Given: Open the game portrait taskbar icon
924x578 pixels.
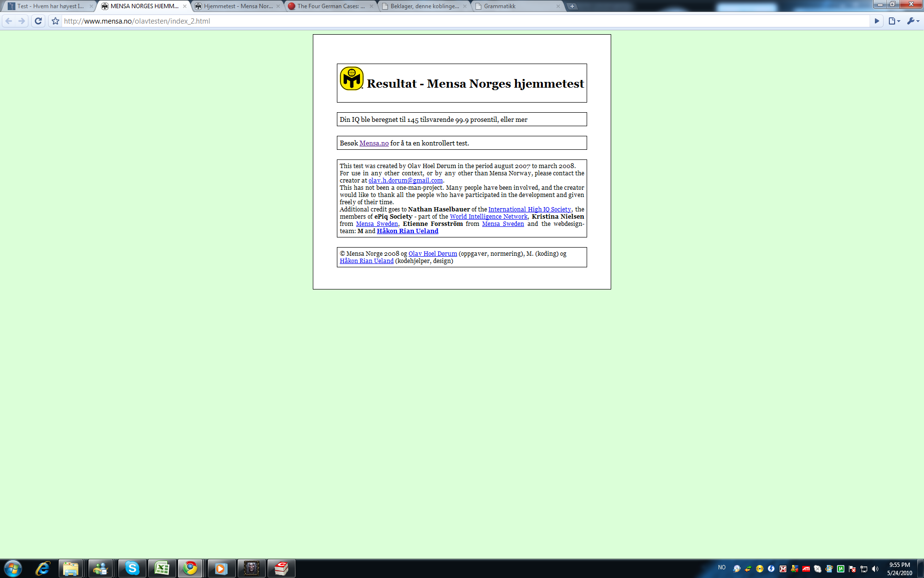Looking at the screenshot, I should 251,569.
